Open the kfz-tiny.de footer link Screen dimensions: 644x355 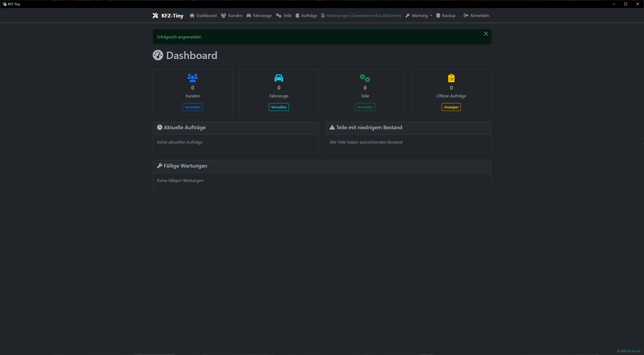pyautogui.click(x=634, y=351)
